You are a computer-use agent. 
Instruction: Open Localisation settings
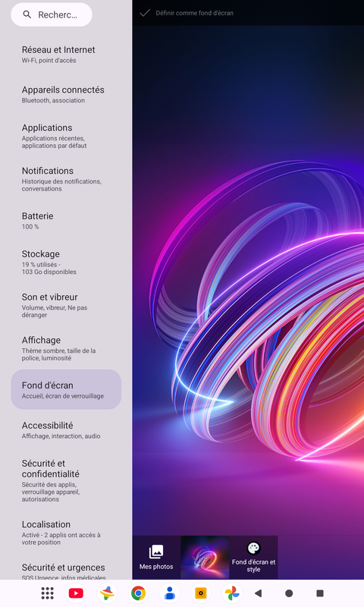(66, 533)
